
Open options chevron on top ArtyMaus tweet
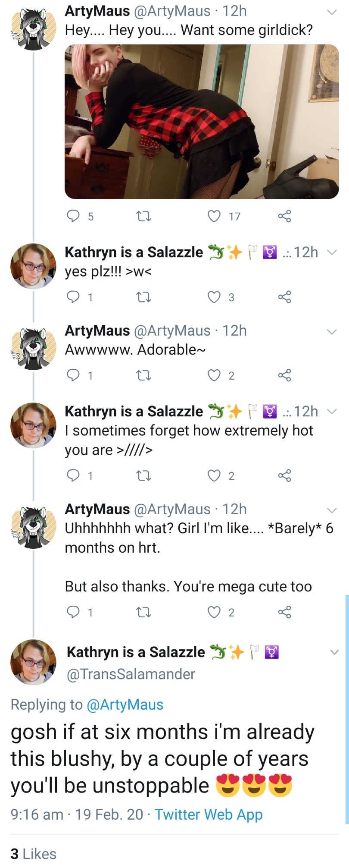[331, 13]
